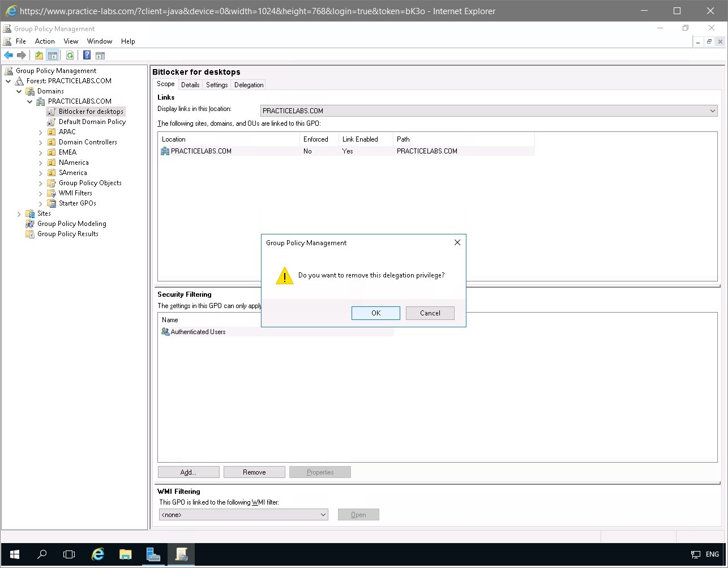Screen dimensions: 728x568
Task: Click the Add... button under Security Filtering
Action: [189, 472]
